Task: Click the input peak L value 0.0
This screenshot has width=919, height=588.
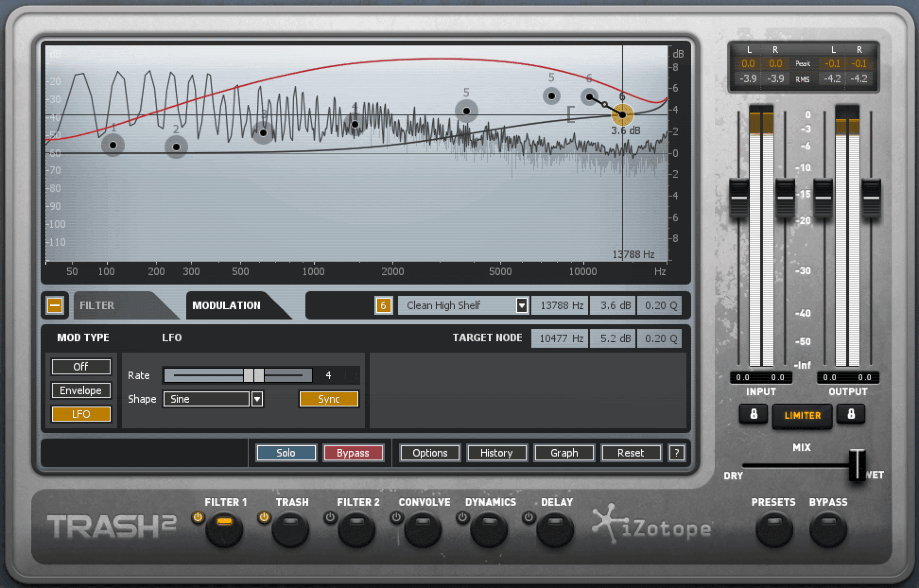Action: [x=748, y=64]
